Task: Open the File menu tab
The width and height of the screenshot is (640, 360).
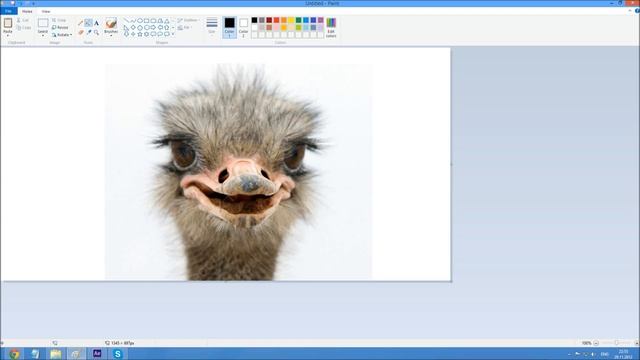Action: (9, 11)
